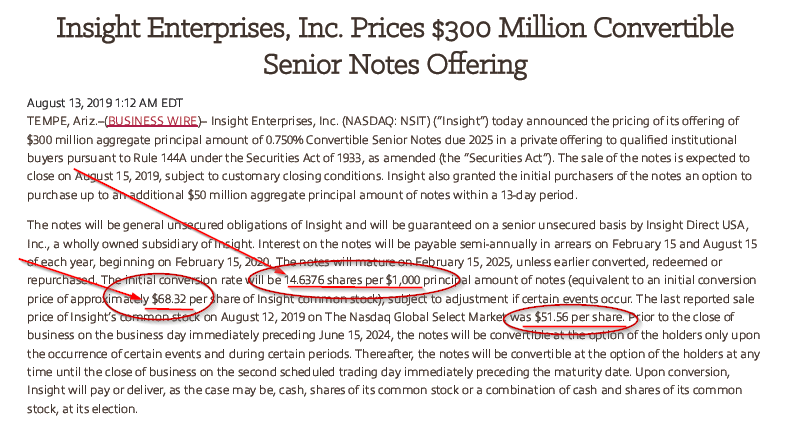This screenshot has height=425, width=811.
Task: Click the "NASDAQ: NSIT" ticker text
Action: (x=386, y=121)
